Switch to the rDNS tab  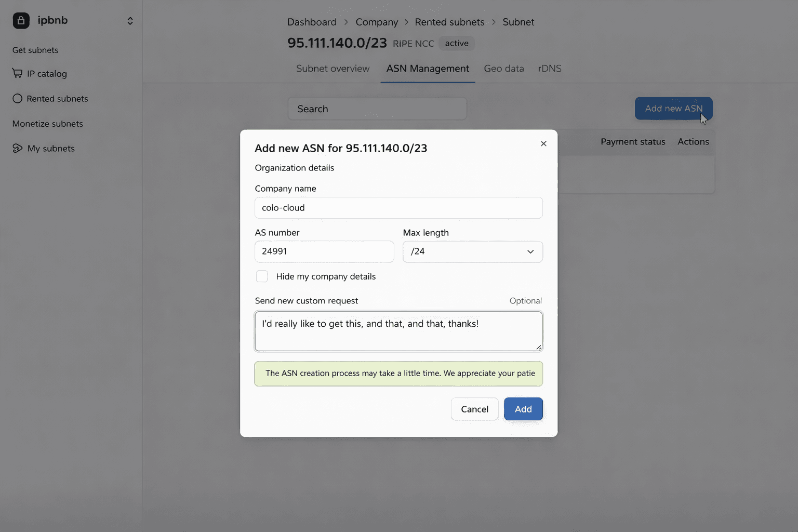point(549,68)
